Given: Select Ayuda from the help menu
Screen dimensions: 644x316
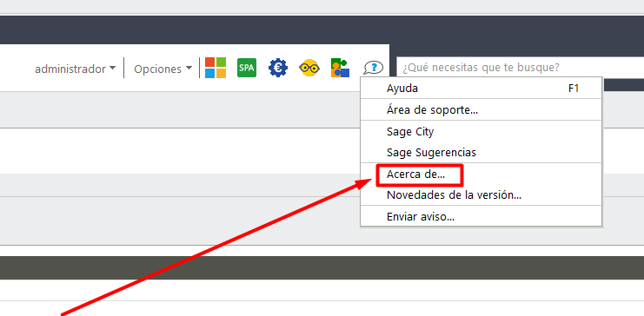Looking at the screenshot, I should [481, 88].
